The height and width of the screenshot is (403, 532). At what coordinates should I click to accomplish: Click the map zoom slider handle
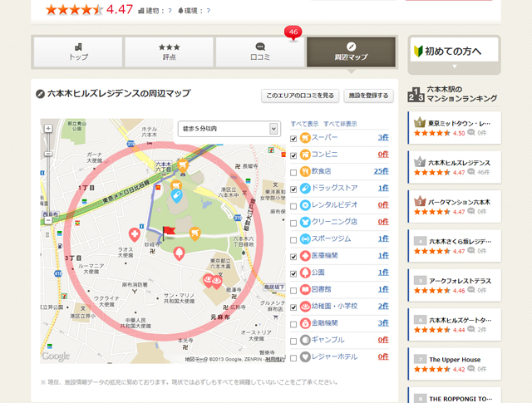pos(48,154)
